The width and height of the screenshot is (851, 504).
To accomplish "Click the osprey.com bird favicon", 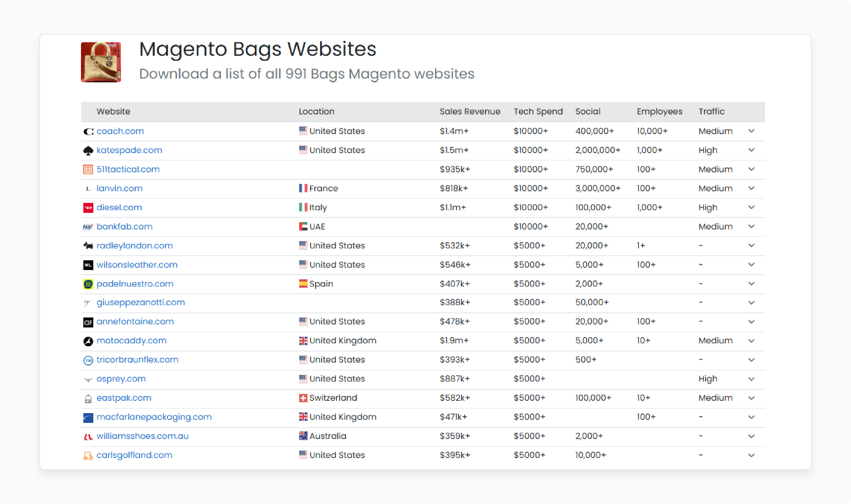I will pyautogui.click(x=88, y=379).
